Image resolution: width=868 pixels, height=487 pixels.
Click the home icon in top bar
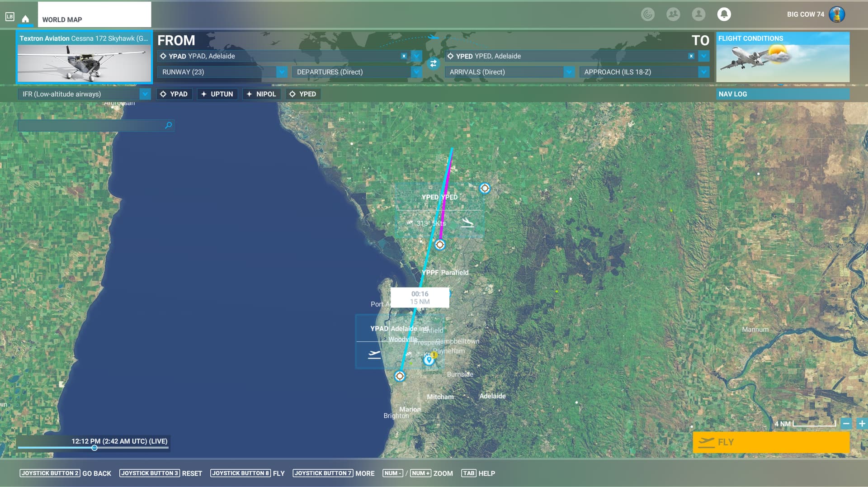(x=25, y=19)
